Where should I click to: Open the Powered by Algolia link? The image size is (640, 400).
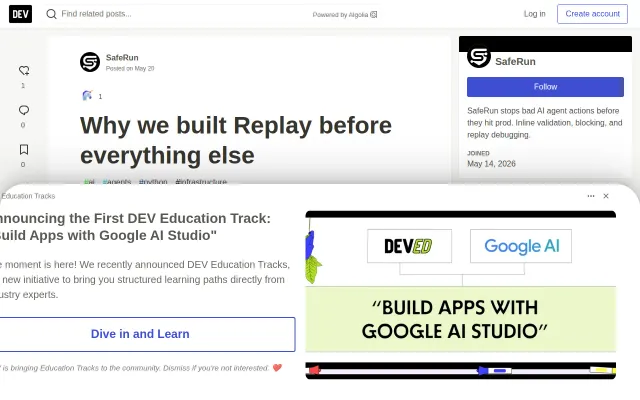coord(345,15)
